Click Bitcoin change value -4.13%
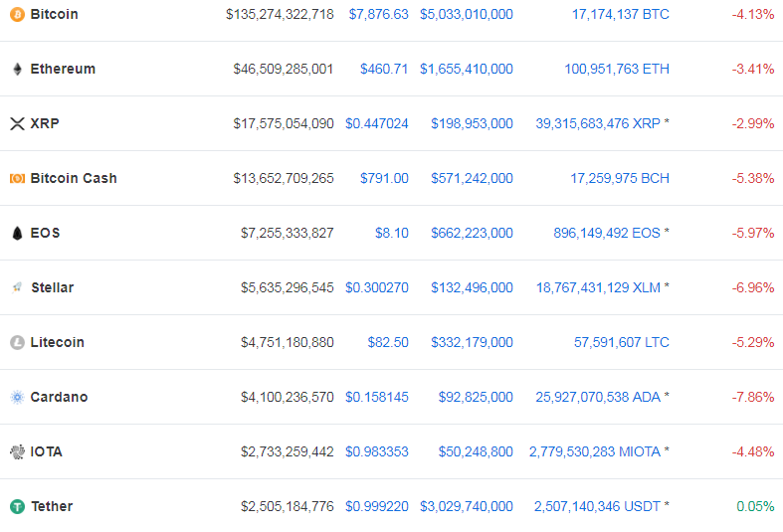783x532 pixels. coord(753,15)
